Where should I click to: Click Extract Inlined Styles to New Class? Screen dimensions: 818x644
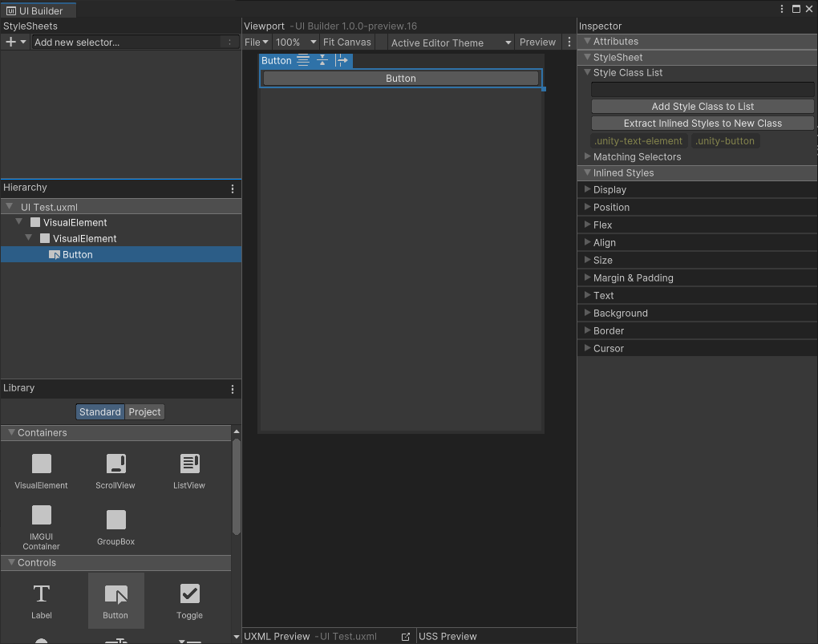click(x=703, y=123)
